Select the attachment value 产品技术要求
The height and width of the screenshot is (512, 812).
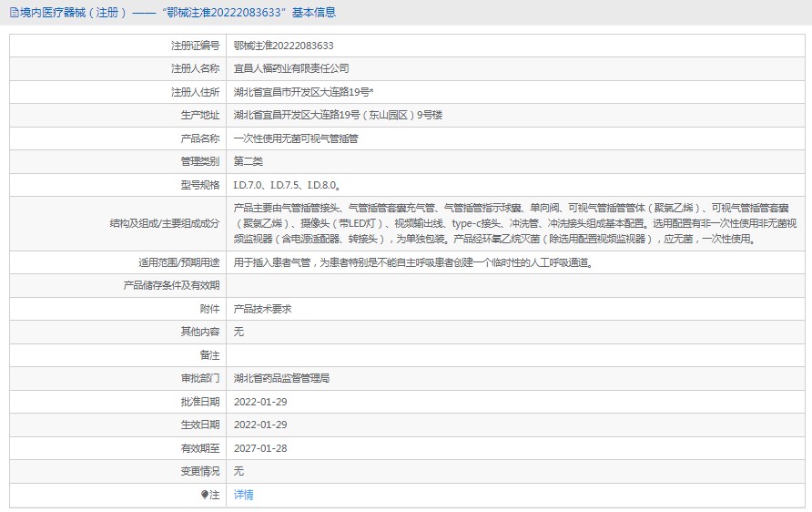pyautogui.click(x=262, y=309)
